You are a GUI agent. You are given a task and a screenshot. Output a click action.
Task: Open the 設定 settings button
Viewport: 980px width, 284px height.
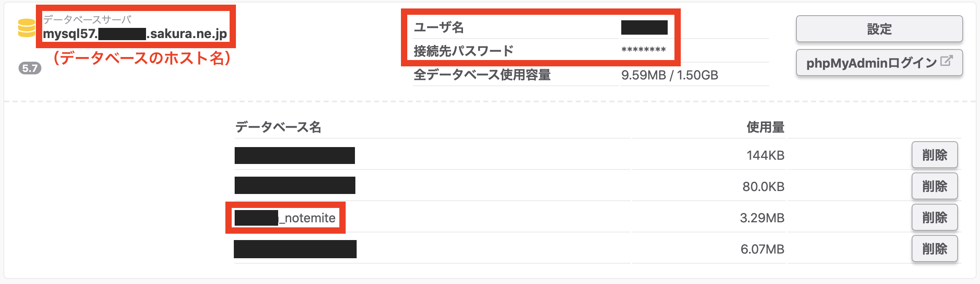[x=879, y=29]
